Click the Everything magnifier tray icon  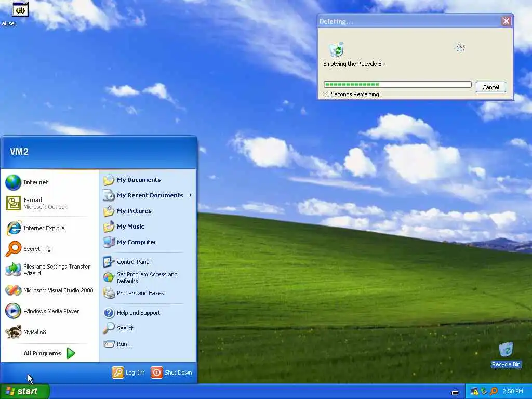coord(494,392)
